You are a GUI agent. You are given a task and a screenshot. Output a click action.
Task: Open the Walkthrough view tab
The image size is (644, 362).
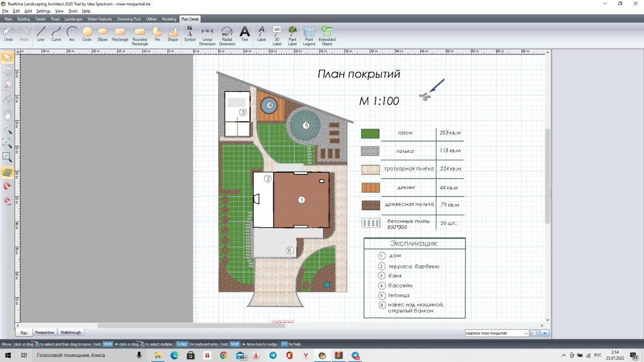tap(70, 332)
